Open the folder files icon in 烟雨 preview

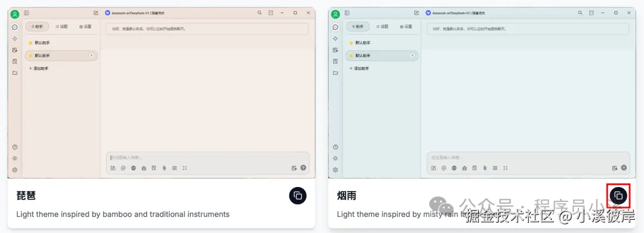click(336, 73)
